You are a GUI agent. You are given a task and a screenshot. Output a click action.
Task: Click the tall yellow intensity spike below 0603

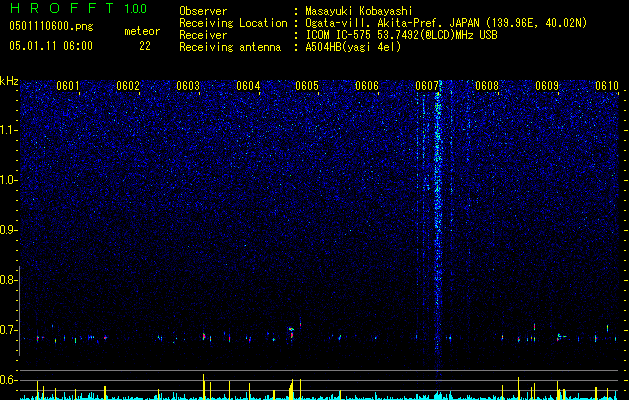(x=203, y=387)
